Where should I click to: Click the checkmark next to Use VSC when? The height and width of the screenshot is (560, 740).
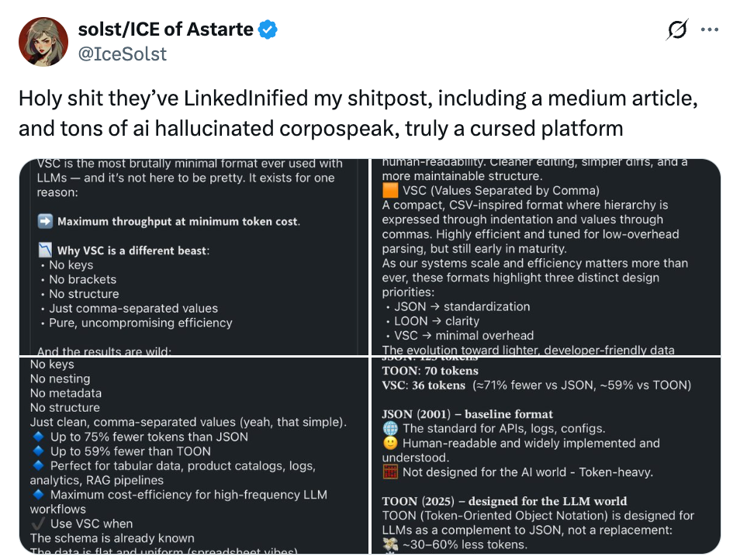coord(38,524)
